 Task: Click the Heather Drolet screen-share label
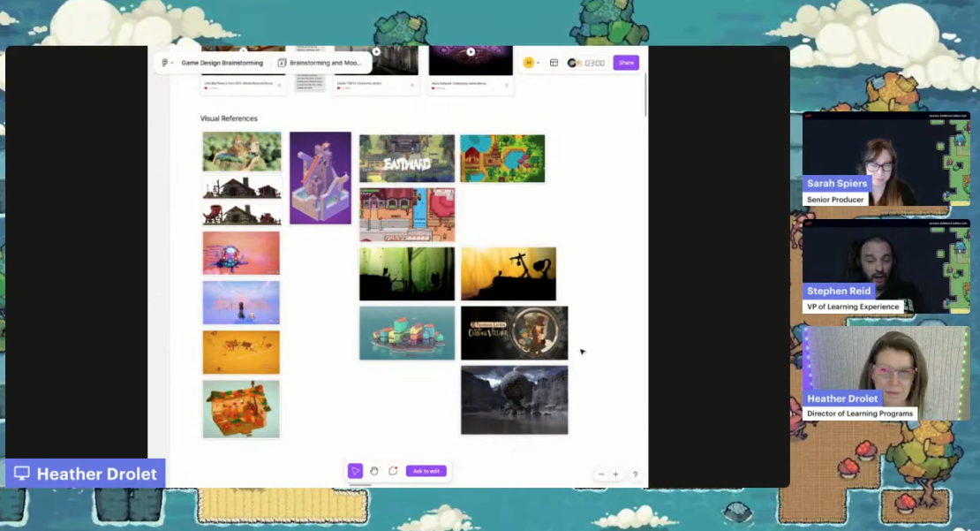coord(86,474)
